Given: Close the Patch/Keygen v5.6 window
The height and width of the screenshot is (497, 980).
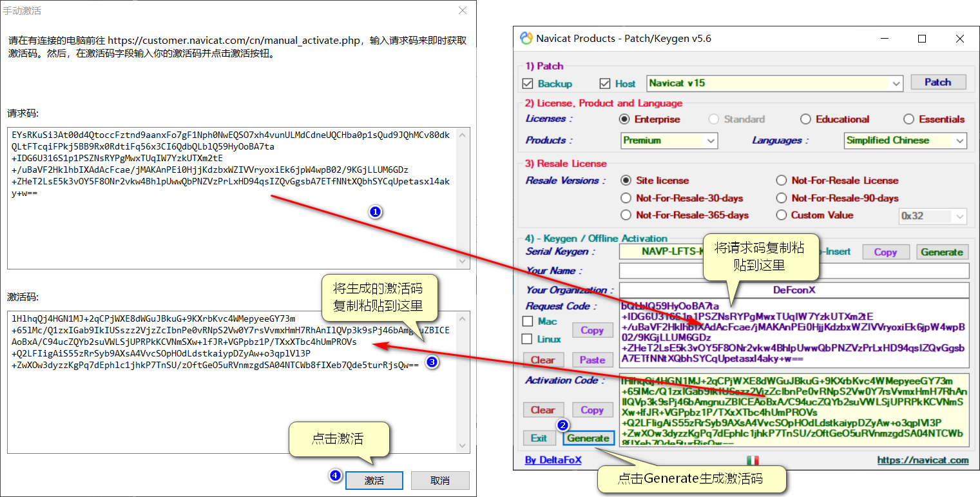Looking at the screenshot, I should pyautogui.click(x=960, y=39).
